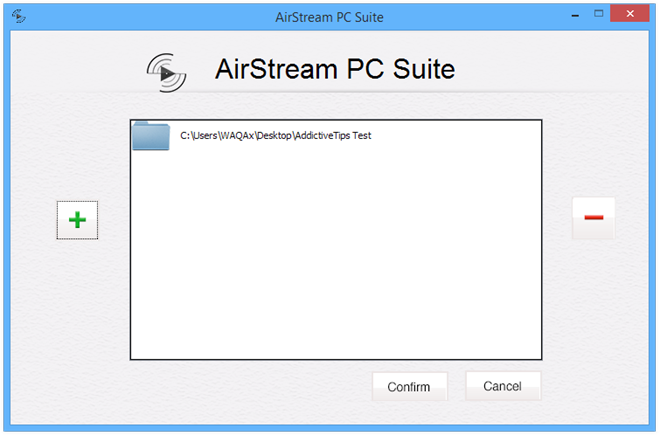Image resolution: width=660 pixels, height=435 pixels.
Task: Click blank row space right of folder path
Action: [x=456, y=136]
